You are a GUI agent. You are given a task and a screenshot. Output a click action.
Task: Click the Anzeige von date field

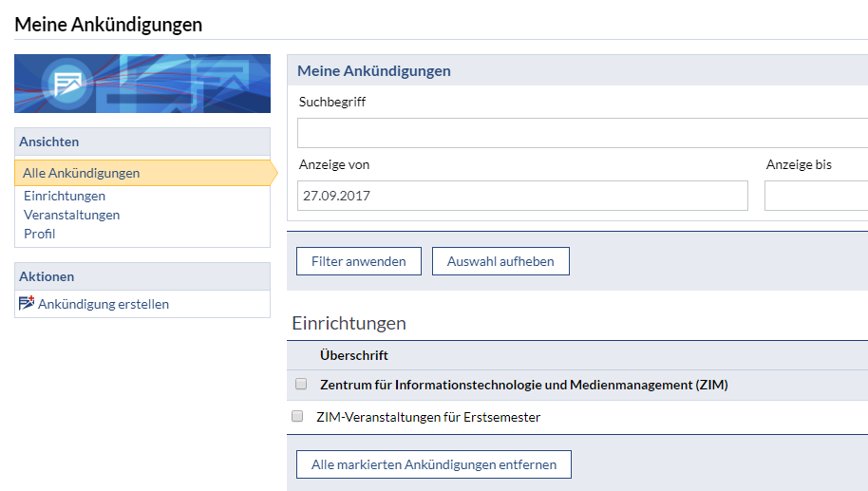click(522, 196)
